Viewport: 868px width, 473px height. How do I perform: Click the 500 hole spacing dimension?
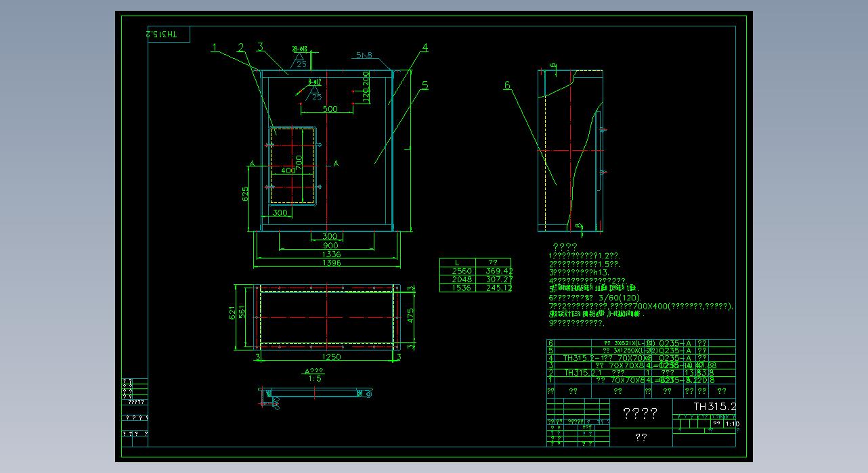[330, 109]
